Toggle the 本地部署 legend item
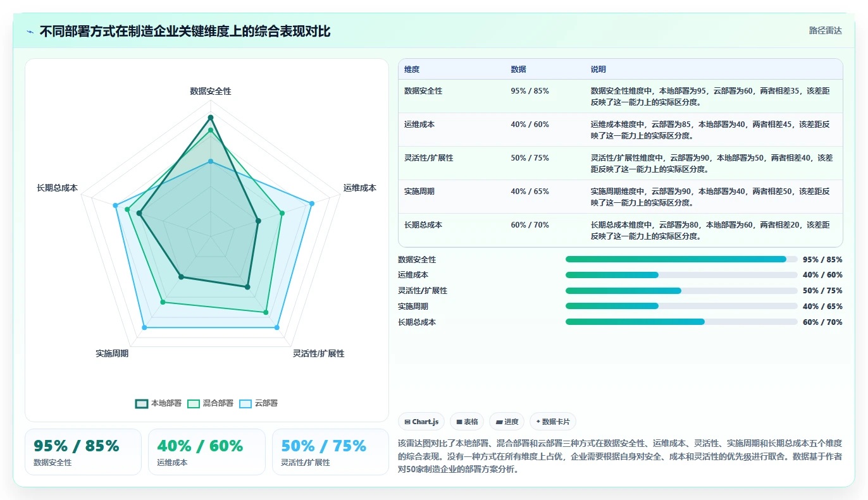Image resolution: width=868 pixels, height=500 pixels. (x=159, y=403)
